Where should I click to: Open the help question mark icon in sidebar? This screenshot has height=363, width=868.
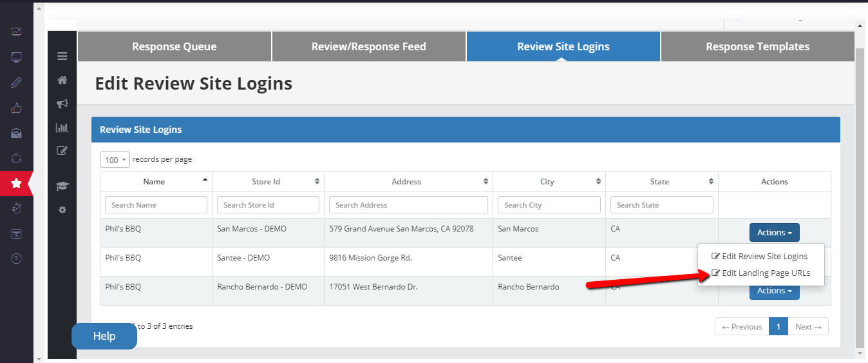(17, 259)
